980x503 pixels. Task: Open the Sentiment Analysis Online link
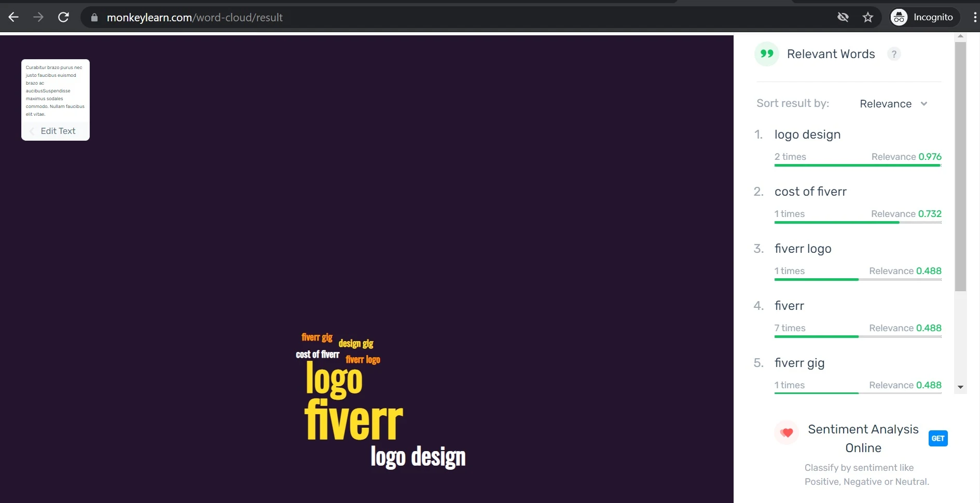863,439
